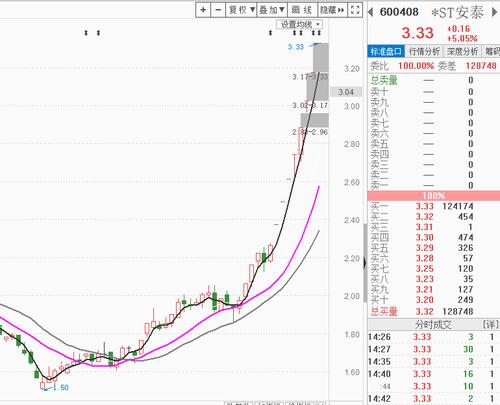Go to previous stock arrow
The height and width of the screenshot is (405, 500).
371,12
